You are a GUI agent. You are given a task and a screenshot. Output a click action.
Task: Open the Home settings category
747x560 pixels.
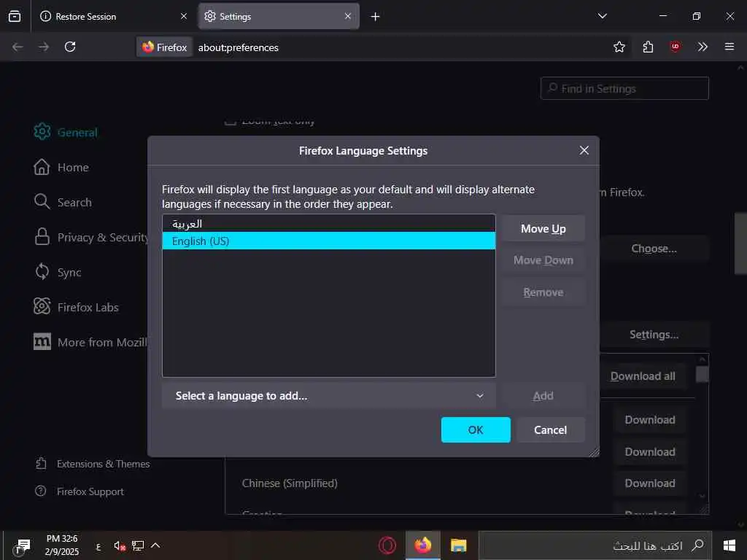61,167
